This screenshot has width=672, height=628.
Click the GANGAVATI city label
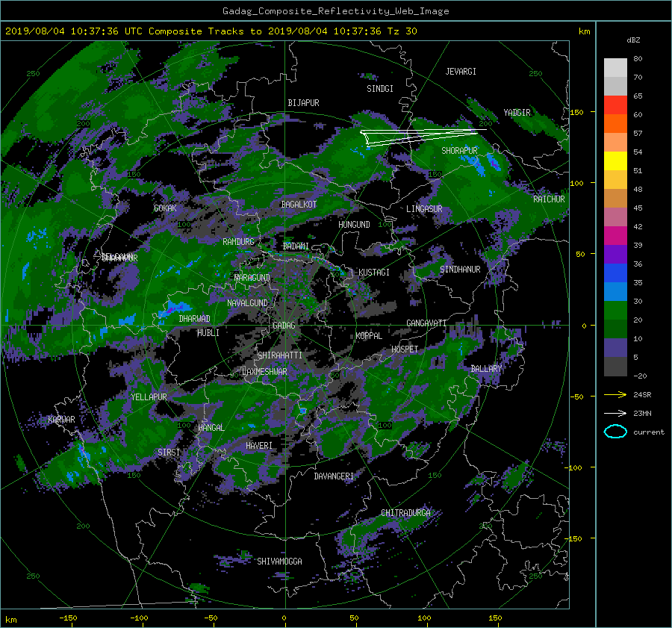tap(426, 323)
